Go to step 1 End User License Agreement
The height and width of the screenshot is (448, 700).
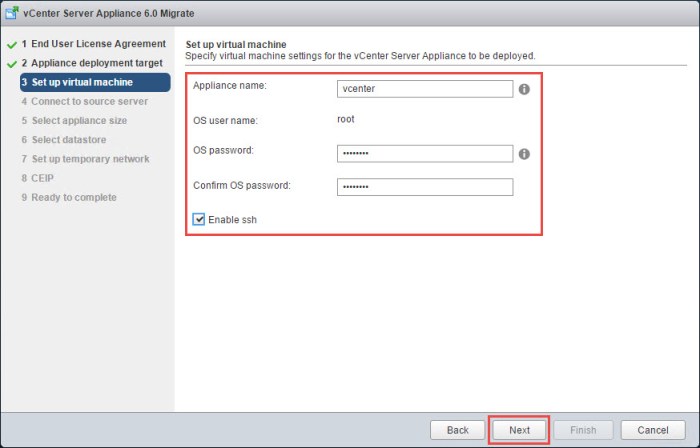97,44
